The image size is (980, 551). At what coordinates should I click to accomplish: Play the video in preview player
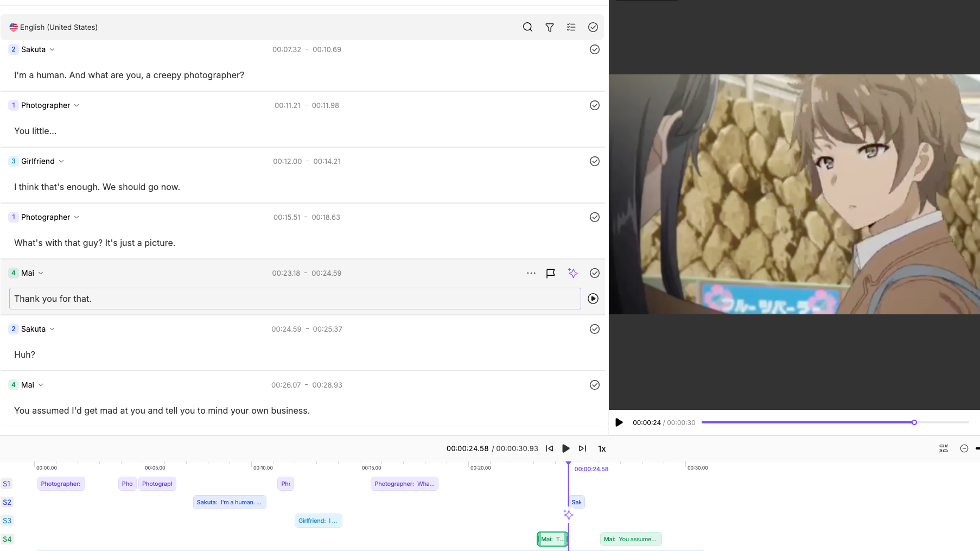coord(619,422)
